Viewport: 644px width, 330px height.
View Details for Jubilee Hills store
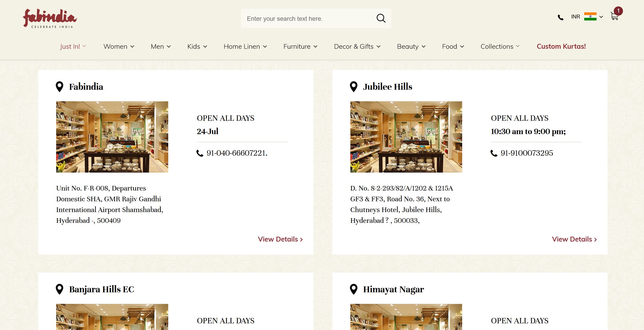click(574, 239)
